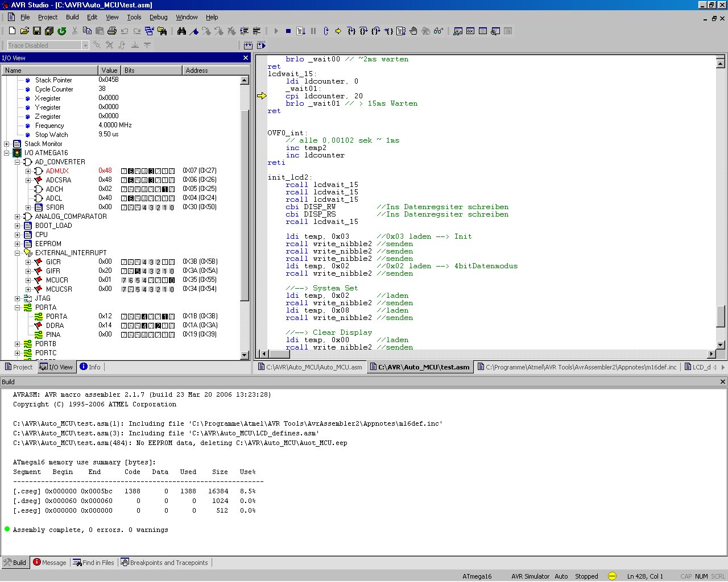The width and height of the screenshot is (728, 582).
Task: Switch to the Auto_MCU.asm editor tab
Action: click(309, 367)
